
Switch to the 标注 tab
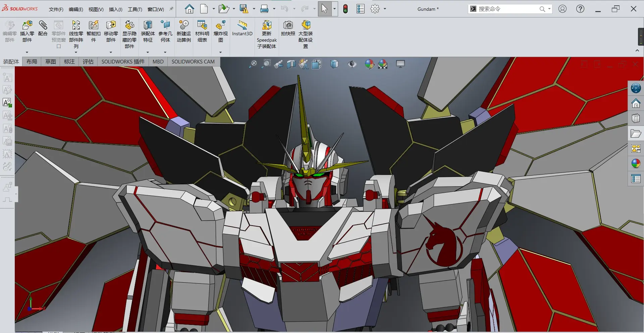point(69,62)
